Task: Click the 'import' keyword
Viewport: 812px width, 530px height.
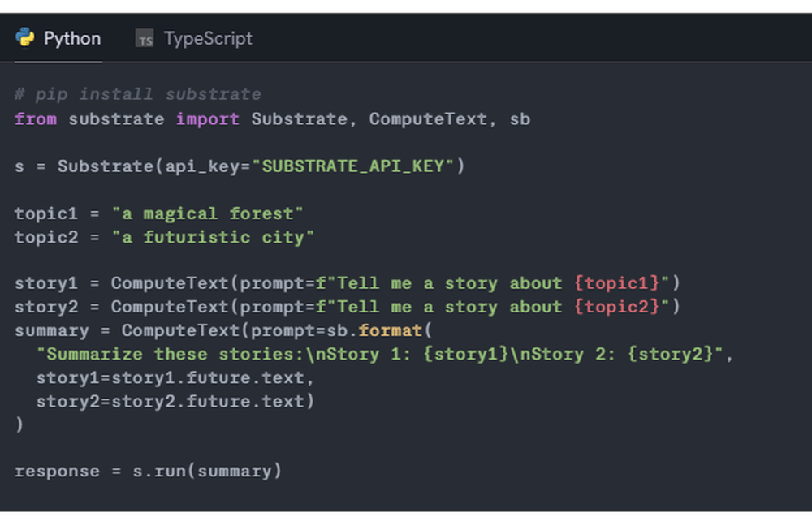Action: (208, 119)
